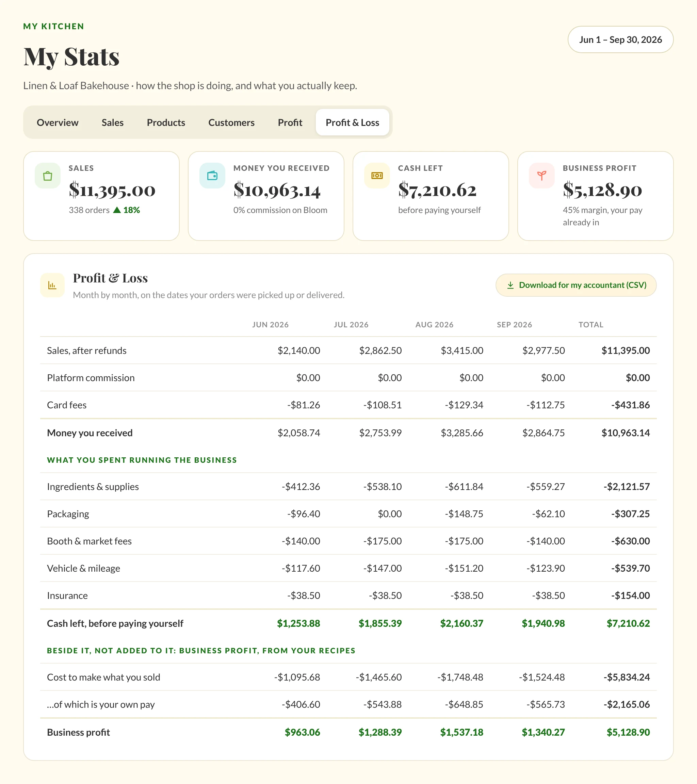Click the ...of which is your own pay label
The width and height of the screenshot is (697, 784).
click(x=101, y=705)
